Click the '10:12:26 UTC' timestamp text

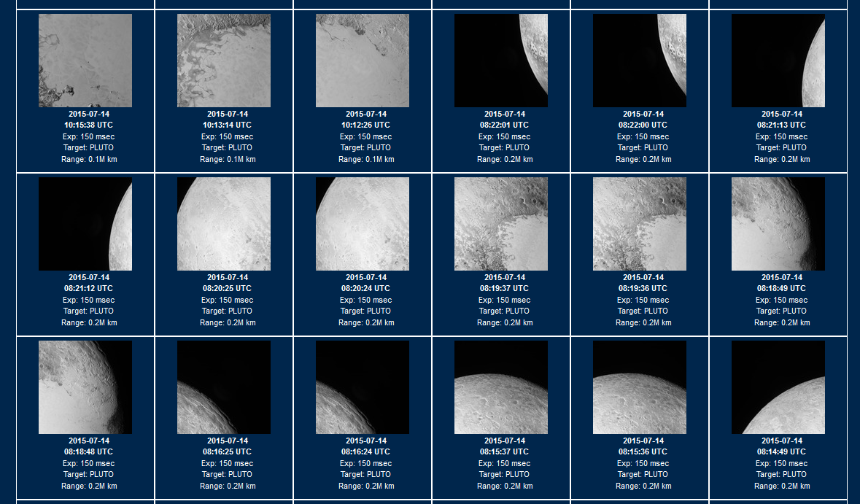pos(366,125)
